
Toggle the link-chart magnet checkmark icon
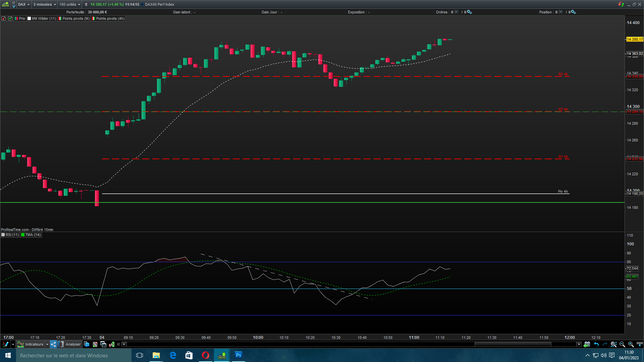[x=14, y=5]
